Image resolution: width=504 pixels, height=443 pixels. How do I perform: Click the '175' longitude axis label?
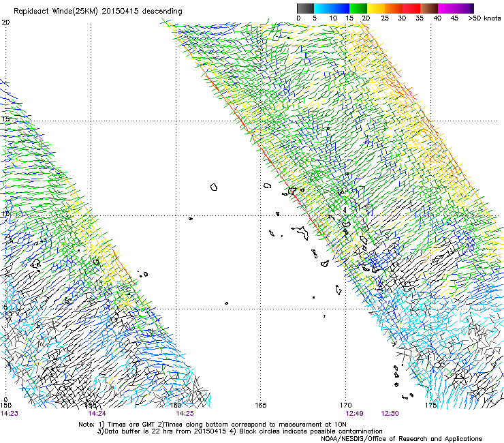point(430,406)
